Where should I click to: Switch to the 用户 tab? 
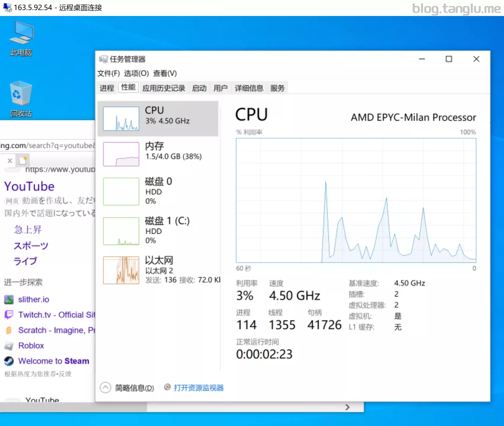220,88
